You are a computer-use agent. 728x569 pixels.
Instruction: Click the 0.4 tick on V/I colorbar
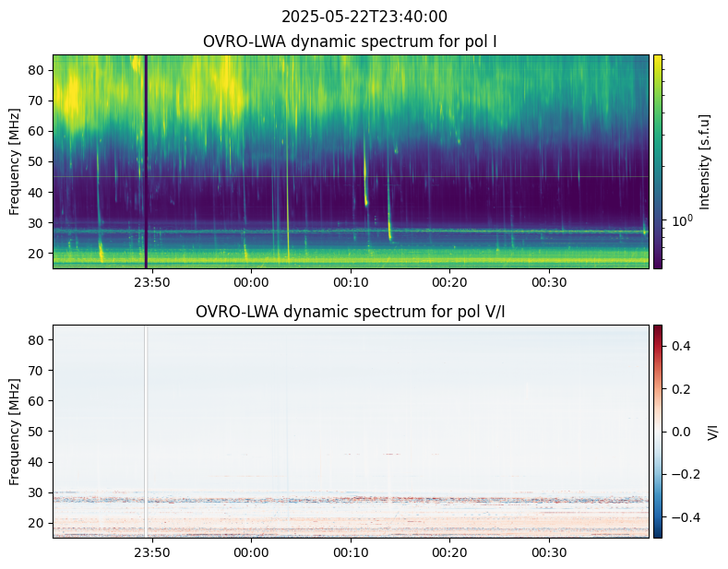click(x=679, y=345)
